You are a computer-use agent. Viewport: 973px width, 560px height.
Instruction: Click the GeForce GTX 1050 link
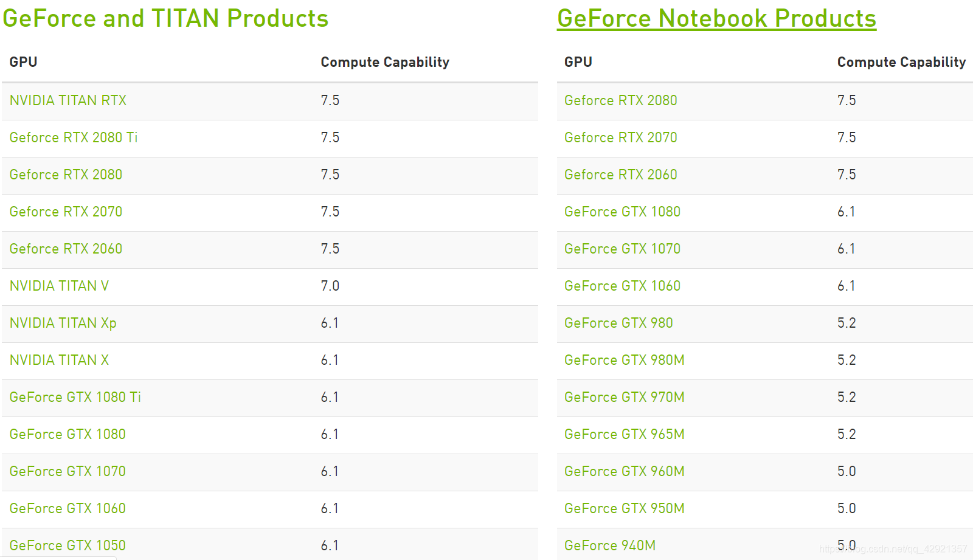[x=68, y=545]
